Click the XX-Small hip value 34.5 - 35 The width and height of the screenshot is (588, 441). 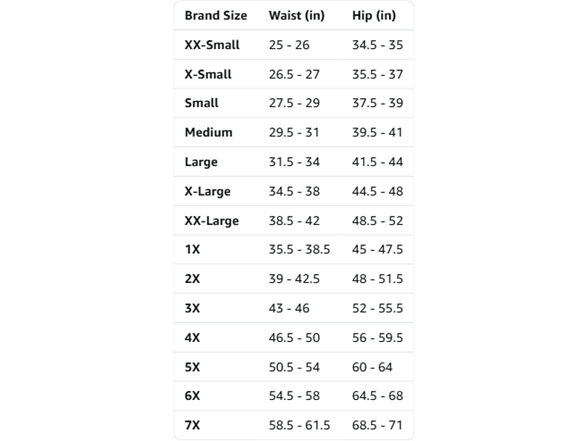[377, 45]
